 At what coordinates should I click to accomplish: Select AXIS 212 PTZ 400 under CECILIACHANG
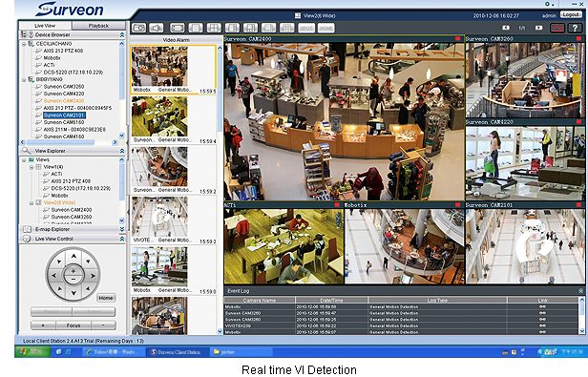pyautogui.click(x=63, y=51)
